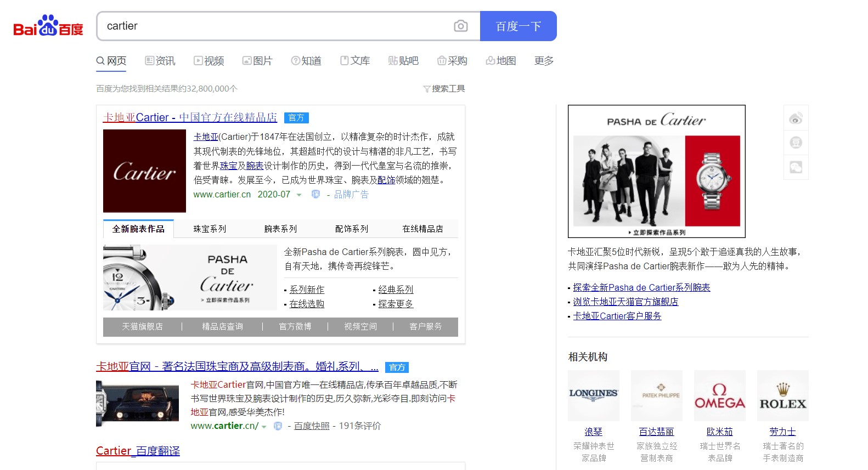
Task: Expand the dropdown arrow after 2020-07
Action: click(299, 195)
